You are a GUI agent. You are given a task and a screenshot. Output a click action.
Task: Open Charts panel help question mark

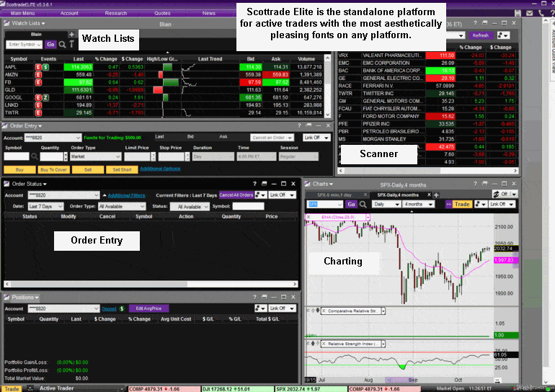(475, 184)
